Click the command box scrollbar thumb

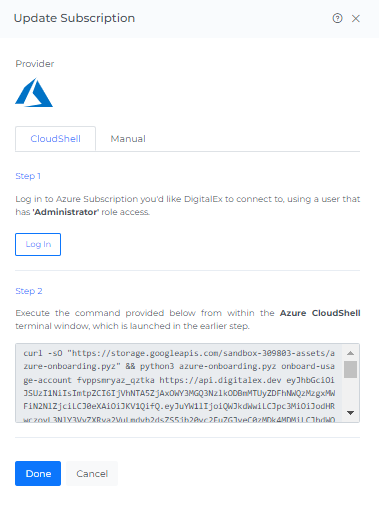(350, 369)
